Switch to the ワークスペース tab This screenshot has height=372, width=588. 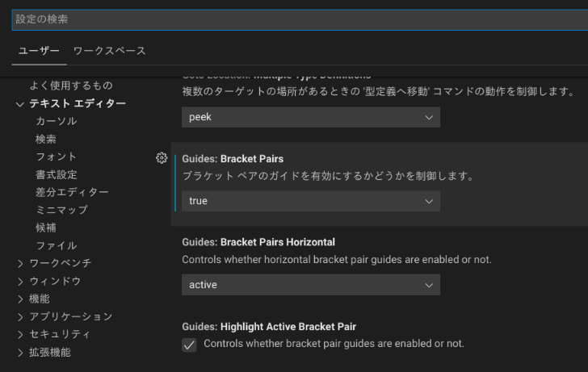coord(109,51)
